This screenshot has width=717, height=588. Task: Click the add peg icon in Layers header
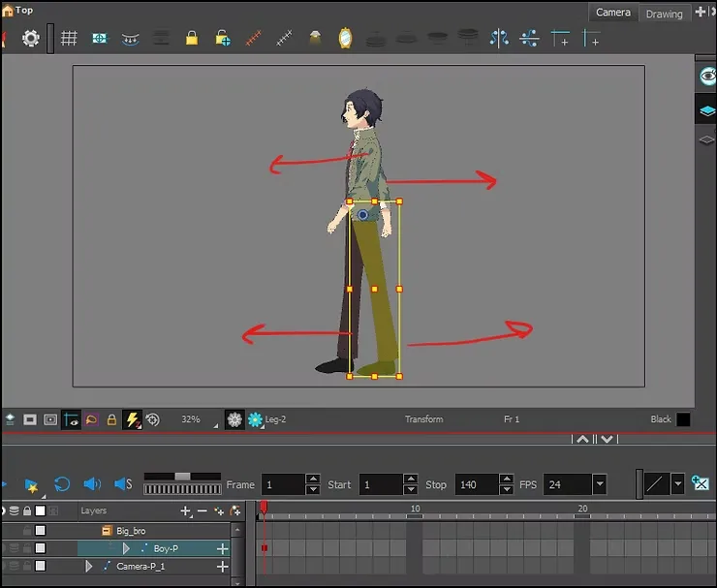coord(235,511)
